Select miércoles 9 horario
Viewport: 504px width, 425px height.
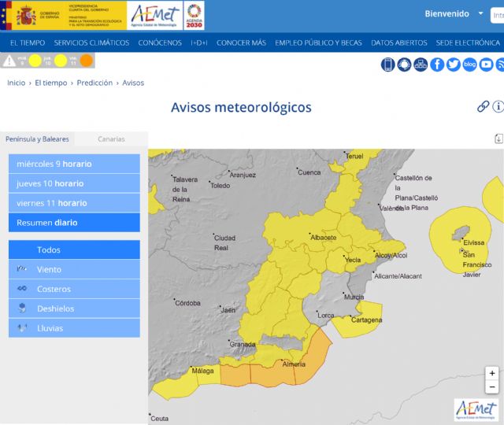tap(74, 164)
